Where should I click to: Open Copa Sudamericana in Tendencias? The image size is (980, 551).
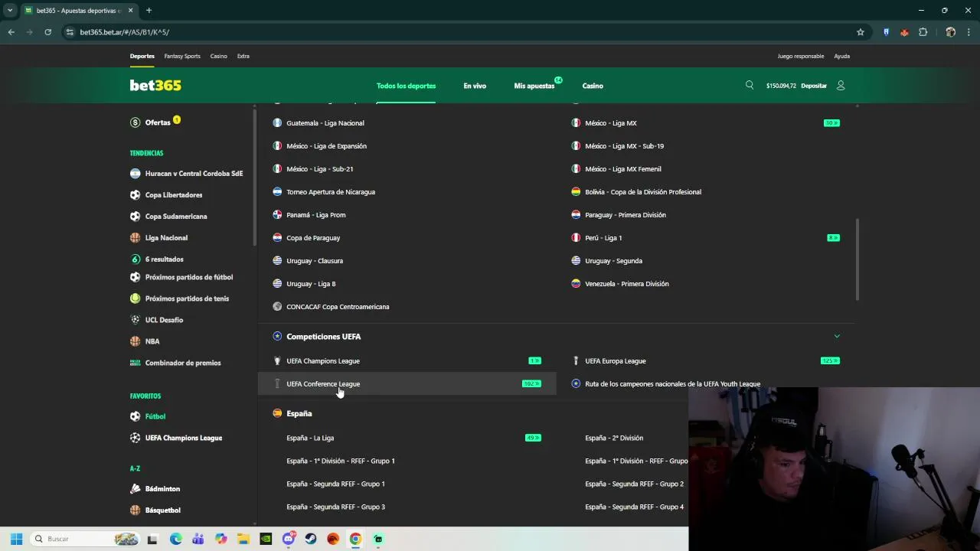(176, 217)
